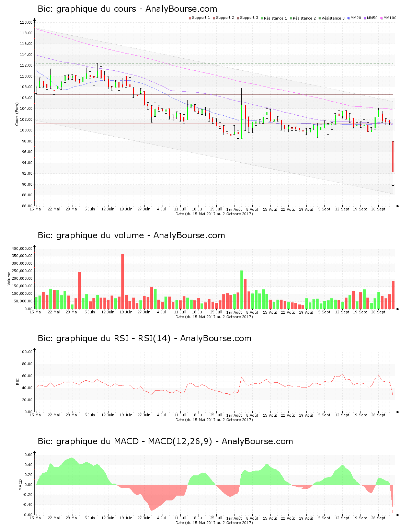Screen dimensions: 412x532
Task: Click the date range caption under the price chart
Action: [214, 214]
